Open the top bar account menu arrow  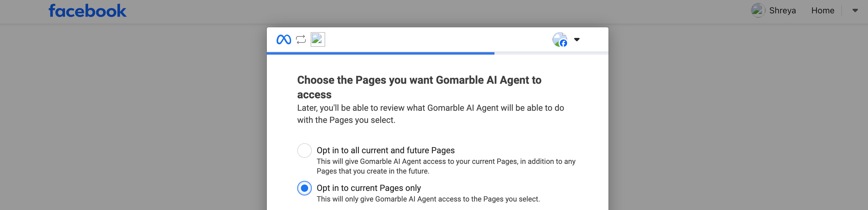tap(855, 10)
